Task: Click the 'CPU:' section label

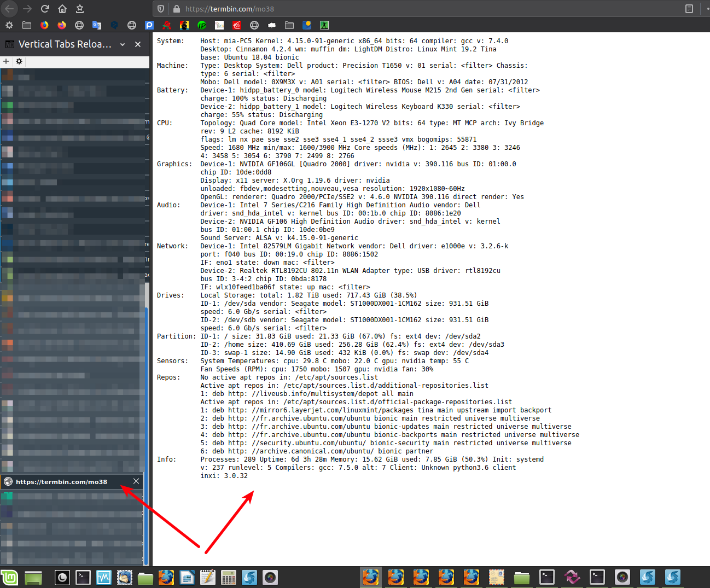Action: pos(165,123)
